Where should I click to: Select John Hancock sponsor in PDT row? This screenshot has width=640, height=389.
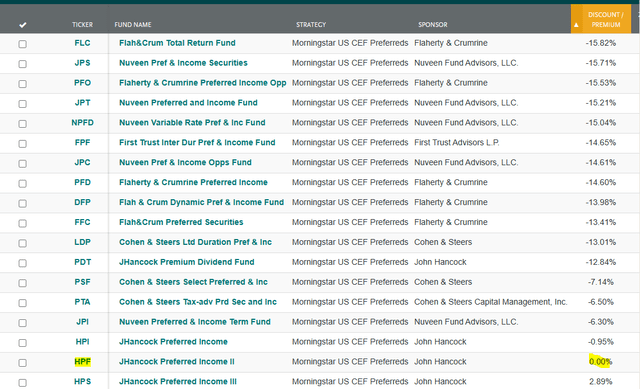tap(440, 262)
